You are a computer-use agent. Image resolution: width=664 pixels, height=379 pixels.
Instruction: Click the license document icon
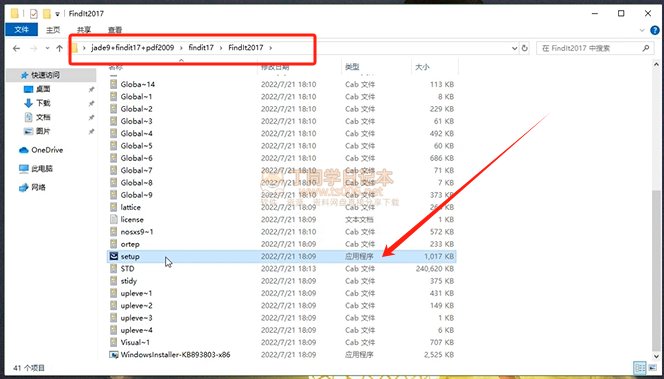coord(113,219)
